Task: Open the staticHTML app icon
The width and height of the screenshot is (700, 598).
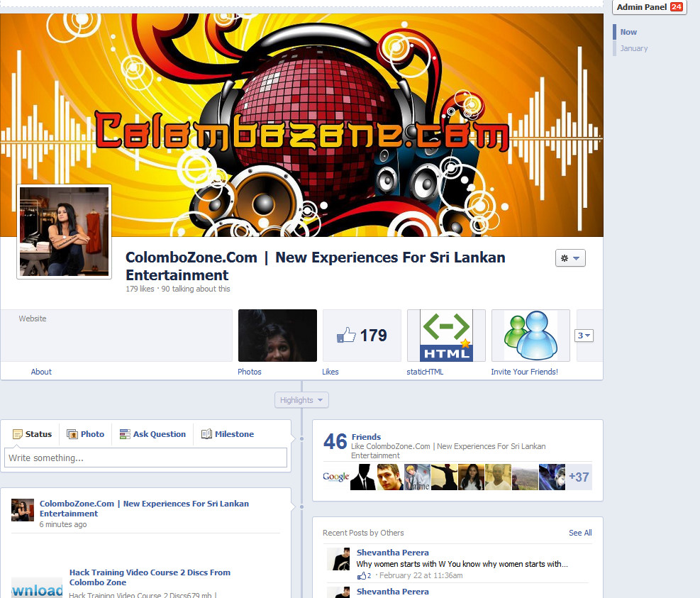Action: pyautogui.click(x=446, y=336)
